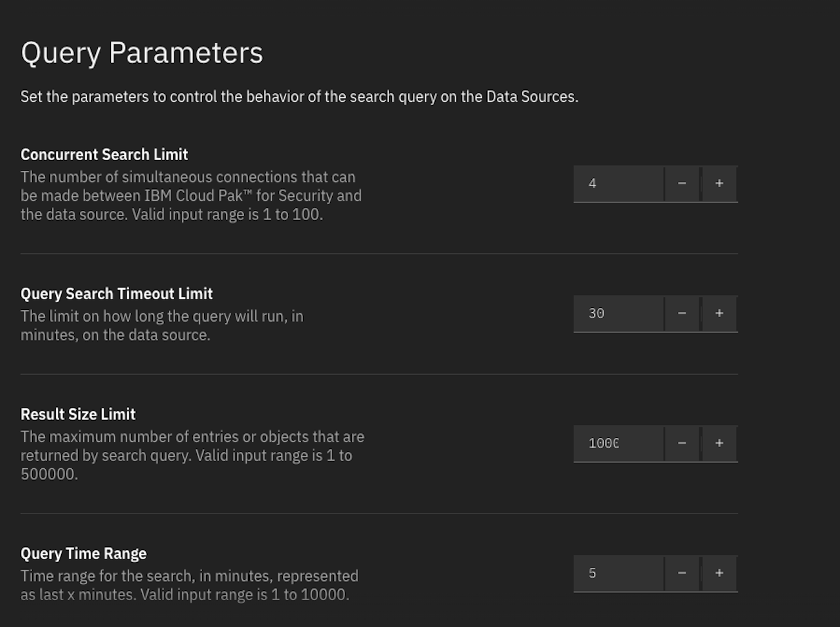The width and height of the screenshot is (840, 627).
Task: Increase the Concurrent Search Limit value
Action: pos(719,184)
